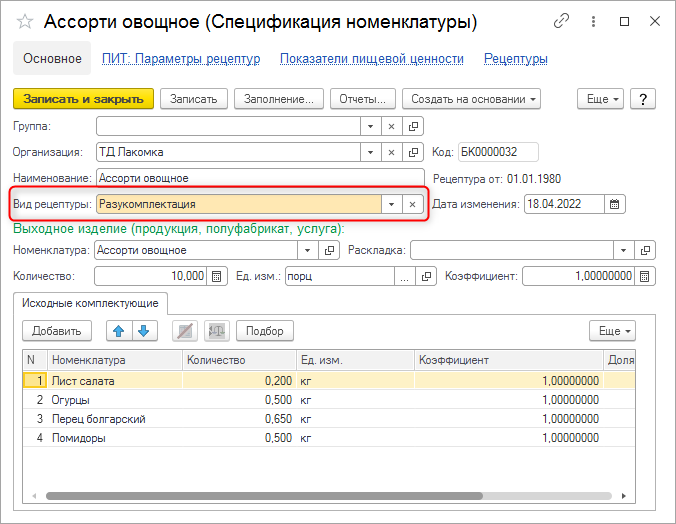Open the Раскладка dropdown
The image size is (676, 524).
pyautogui.click(x=624, y=250)
